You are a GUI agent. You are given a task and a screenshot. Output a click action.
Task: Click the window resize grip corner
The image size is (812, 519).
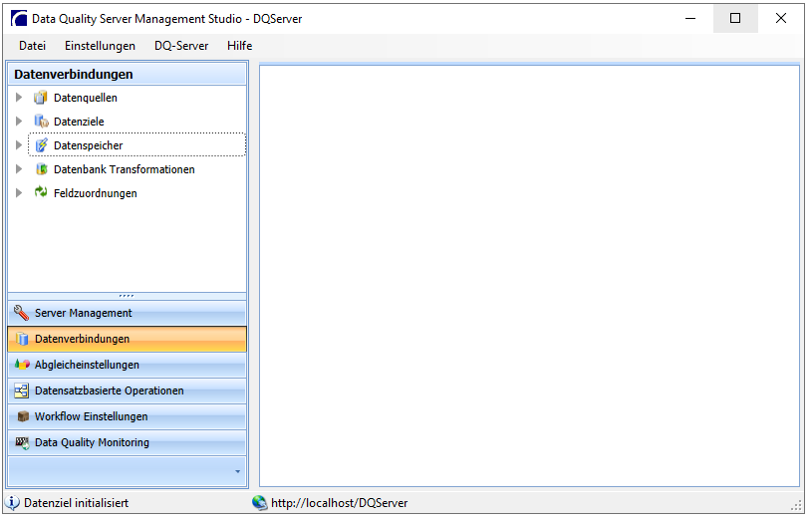click(796, 507)
